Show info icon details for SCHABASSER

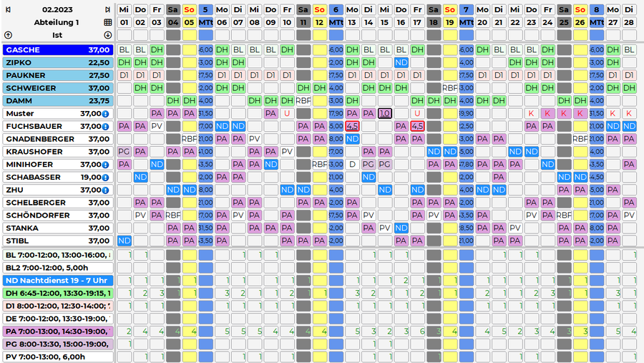[x=105, y=178]
